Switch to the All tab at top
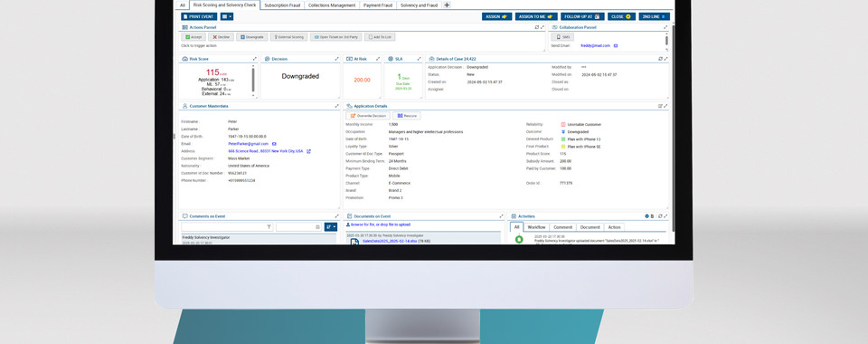 coord(183,5)
